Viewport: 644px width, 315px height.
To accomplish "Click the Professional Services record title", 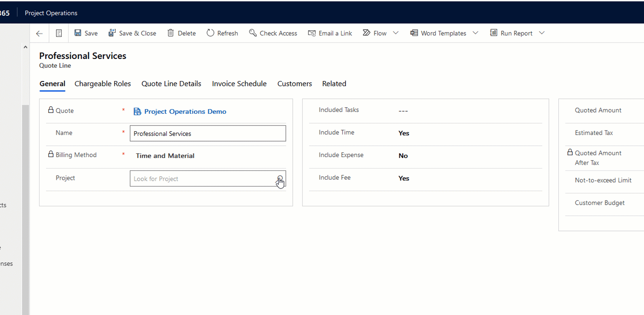I will [x=83, y=56].
